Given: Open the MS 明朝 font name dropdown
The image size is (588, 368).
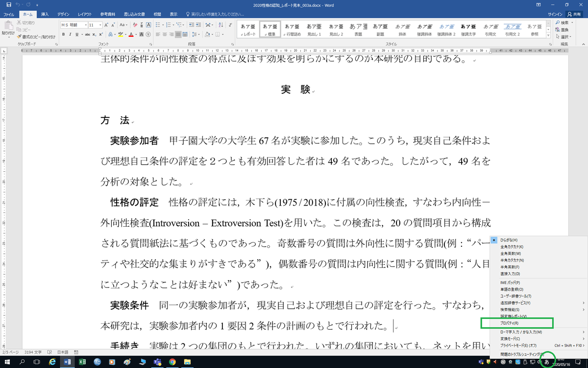Looking at the screenshot, I should pos(86,25).
